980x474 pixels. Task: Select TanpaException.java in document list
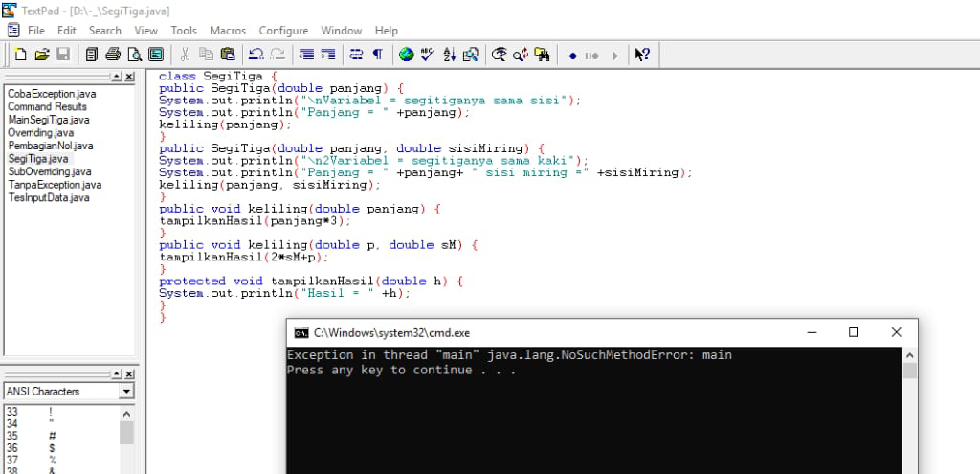coord(55,185)
